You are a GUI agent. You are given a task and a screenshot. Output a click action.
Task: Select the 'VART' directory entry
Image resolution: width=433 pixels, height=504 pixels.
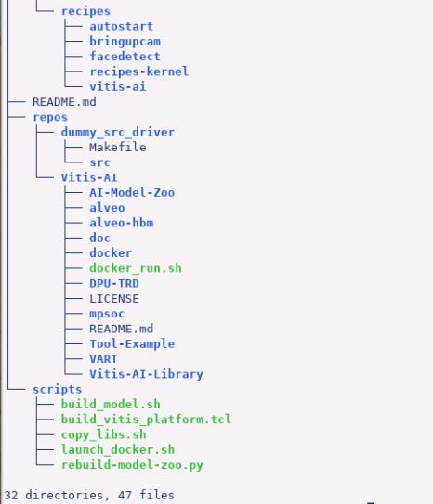(x=103, y=359)
